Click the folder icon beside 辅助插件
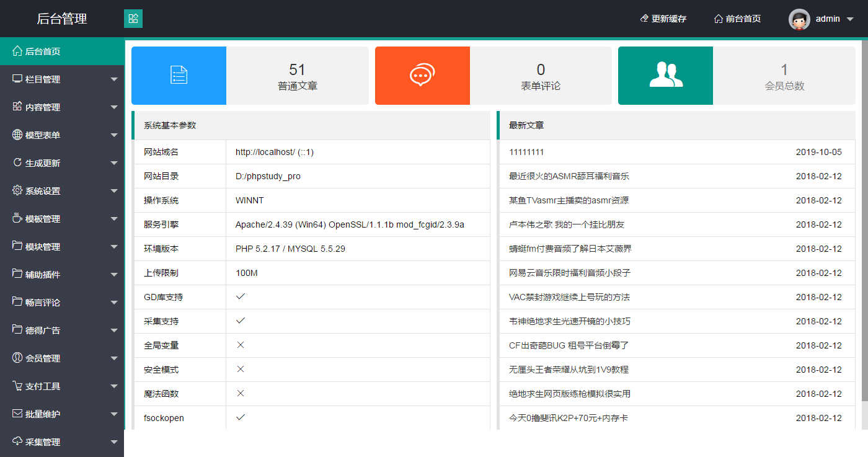Viewport: 868px width, 457px height. (x=17, y=274)
